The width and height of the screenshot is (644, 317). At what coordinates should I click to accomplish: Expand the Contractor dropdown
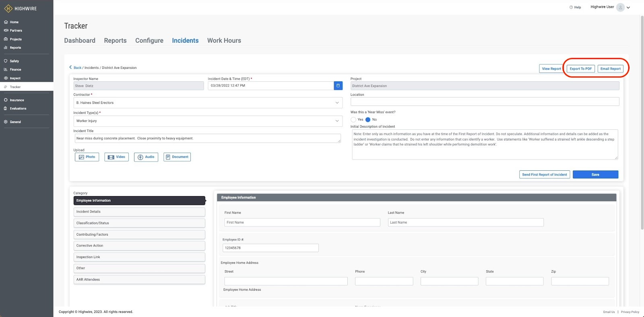coord(337,103)
